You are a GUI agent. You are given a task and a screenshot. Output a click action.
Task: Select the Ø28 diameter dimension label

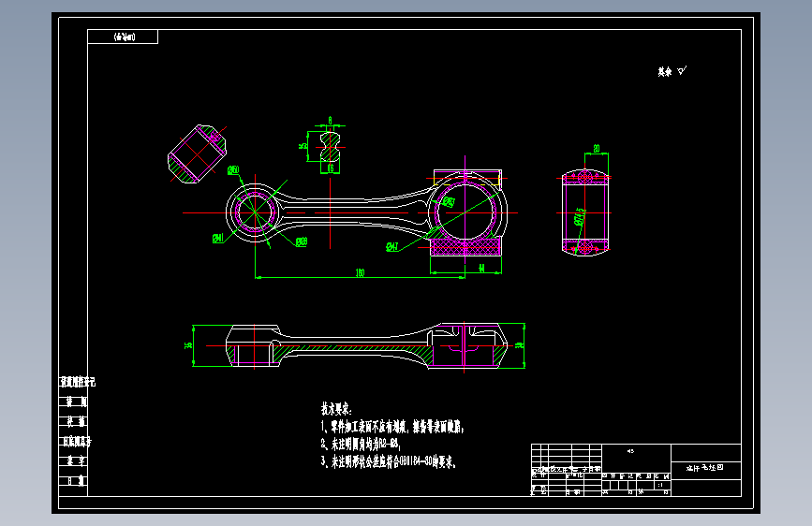[x=302, y=241]
